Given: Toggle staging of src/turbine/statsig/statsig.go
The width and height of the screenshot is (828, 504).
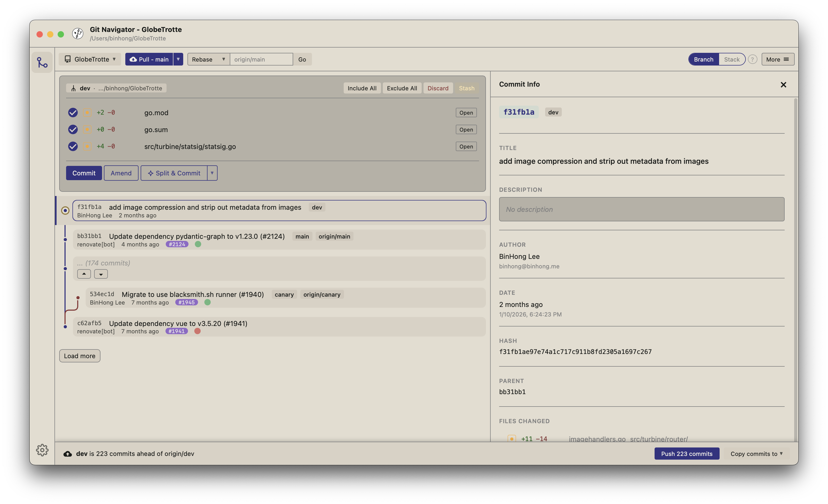Looking at the screenshot, I should (73, 146).
